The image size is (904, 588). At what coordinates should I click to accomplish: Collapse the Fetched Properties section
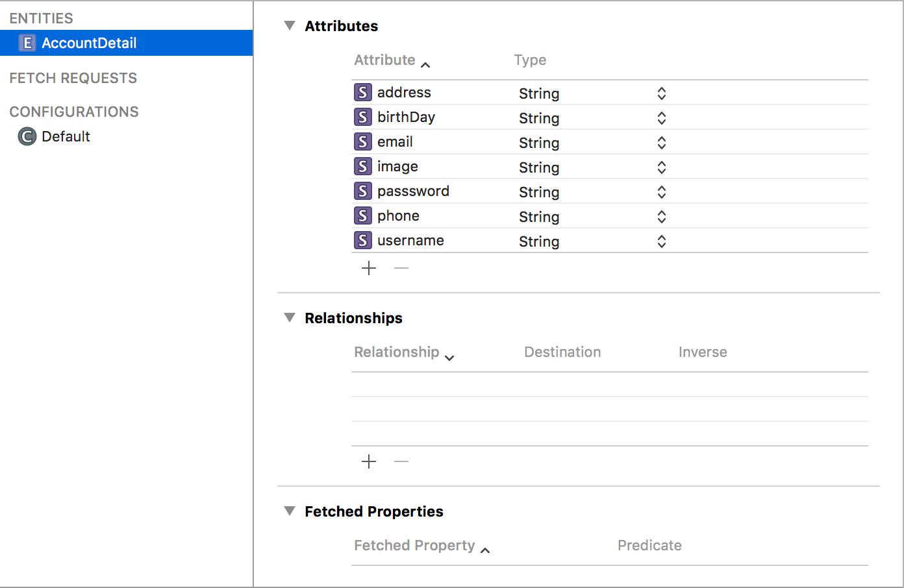(290, 511)
